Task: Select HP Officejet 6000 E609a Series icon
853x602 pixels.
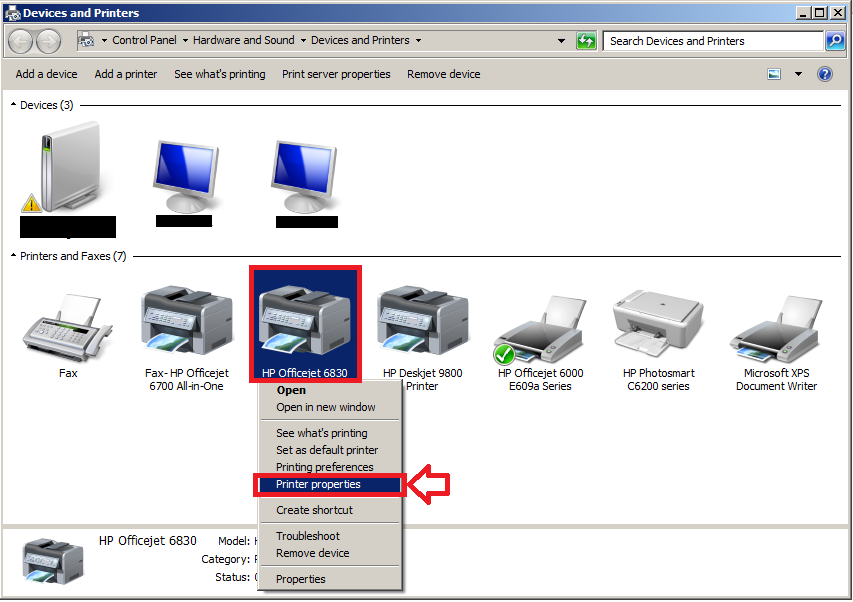Action: pyautogui.click(x=540, y=329)
